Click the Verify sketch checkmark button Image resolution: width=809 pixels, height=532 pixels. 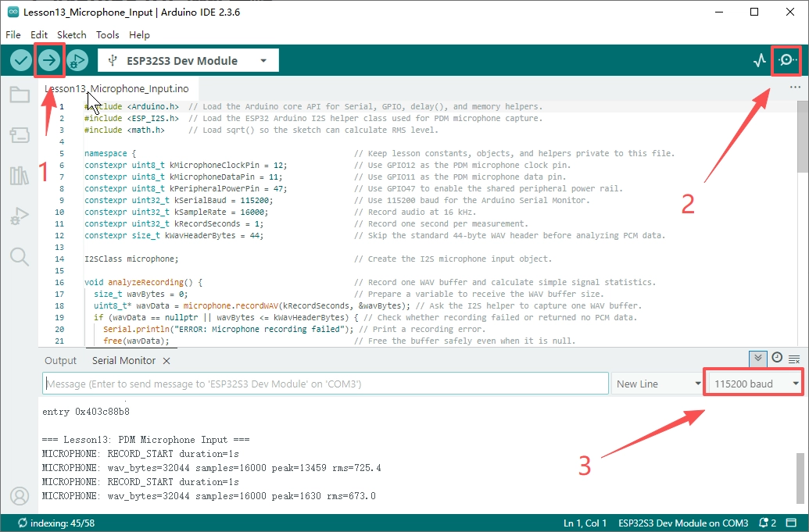21,61
